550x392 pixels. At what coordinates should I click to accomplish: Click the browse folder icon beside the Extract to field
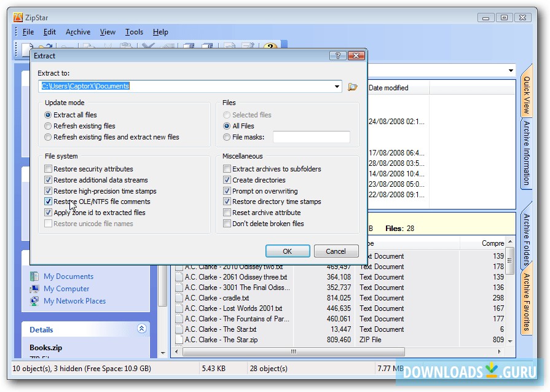(352, 87)
